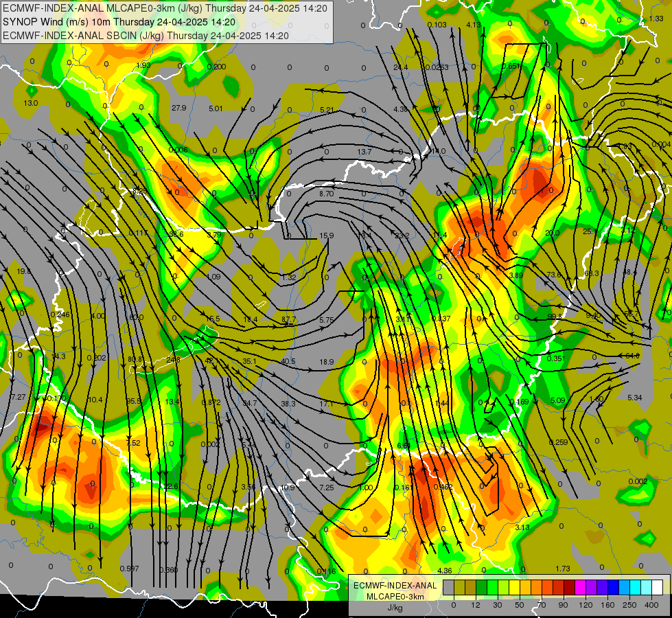
Task: Click the map value '99.8'
Action: coord(555,317)
